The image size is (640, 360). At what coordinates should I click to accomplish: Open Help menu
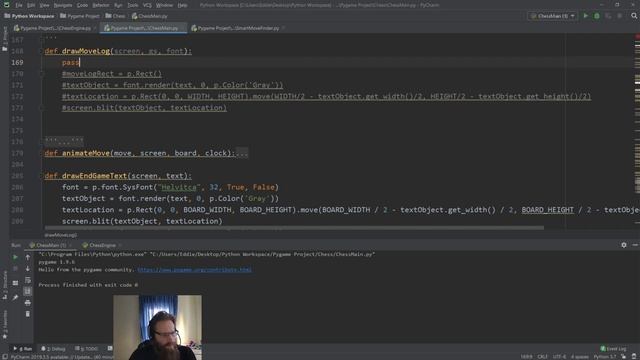182,5
